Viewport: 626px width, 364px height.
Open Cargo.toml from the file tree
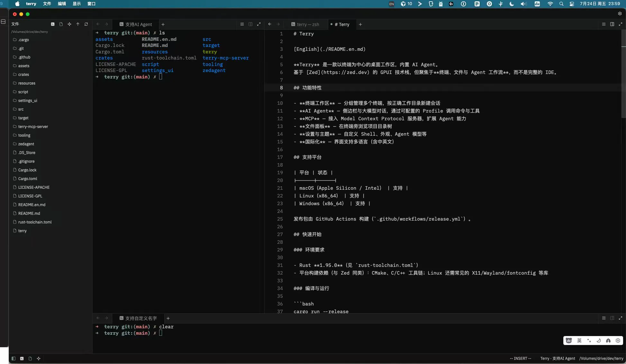(50, 179)
